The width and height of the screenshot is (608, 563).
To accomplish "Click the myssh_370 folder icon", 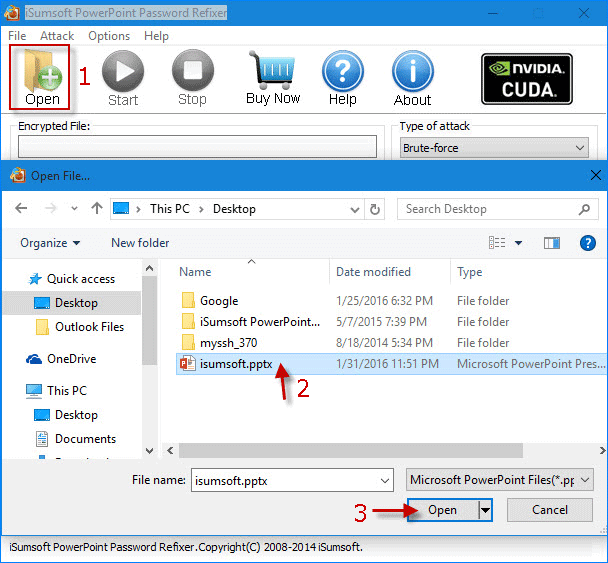I will coord(188,342).
